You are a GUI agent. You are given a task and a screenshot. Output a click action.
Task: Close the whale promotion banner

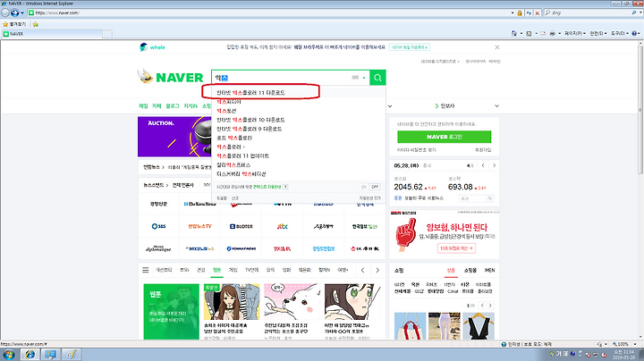click(x=497, y=47)
